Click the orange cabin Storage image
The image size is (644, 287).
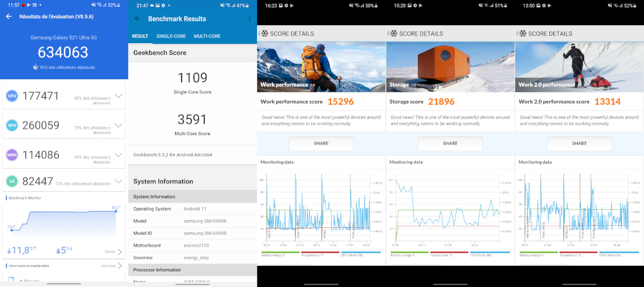pos(450,67)
